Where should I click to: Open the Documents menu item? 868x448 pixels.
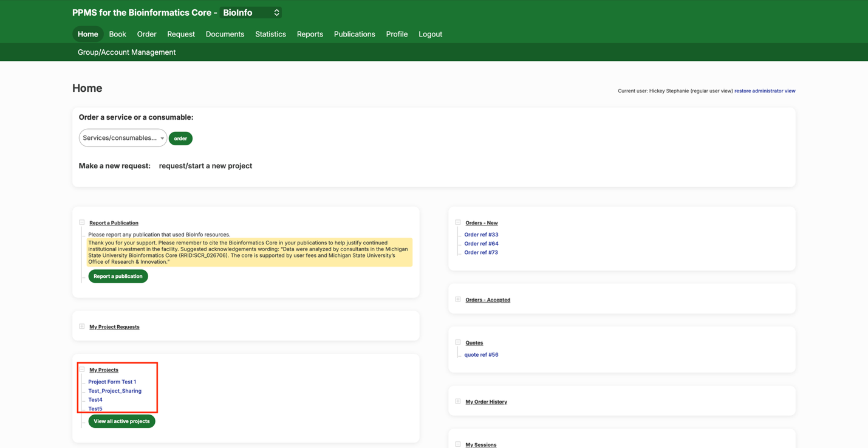click(x=225, y=34)
